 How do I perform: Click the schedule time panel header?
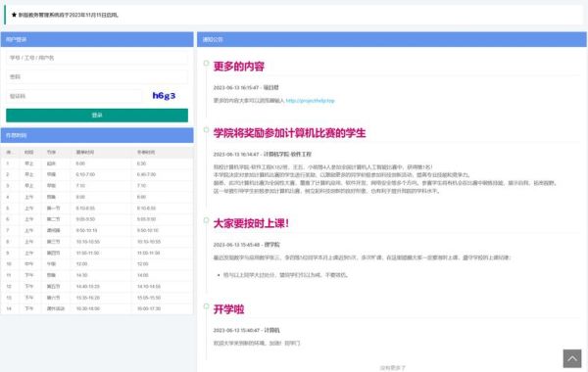click(x=97, y=135)
